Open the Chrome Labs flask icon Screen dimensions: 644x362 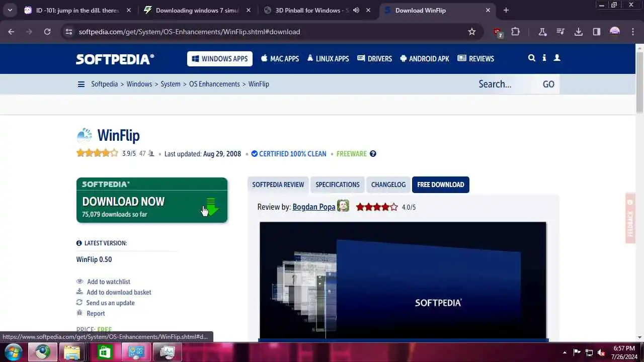click(542, 32)
